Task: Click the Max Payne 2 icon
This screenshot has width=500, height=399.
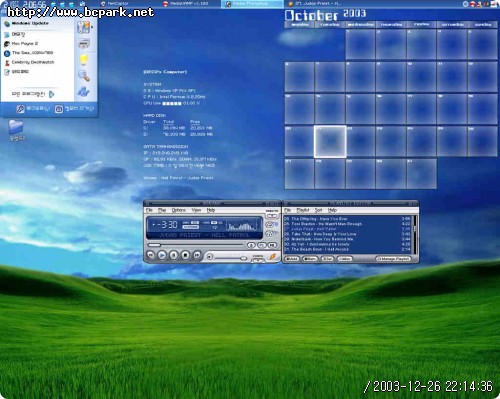Action: pos(7,44)
